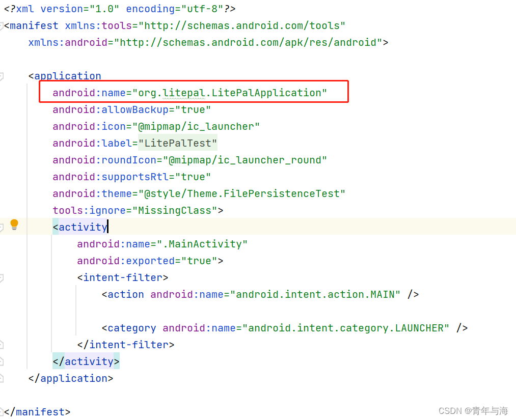The height and width of the screenshot is (420, 516).
Task: Click the CSDN @青年与海 watermark text
Action: pyautogui.click(x=473, y=410)
